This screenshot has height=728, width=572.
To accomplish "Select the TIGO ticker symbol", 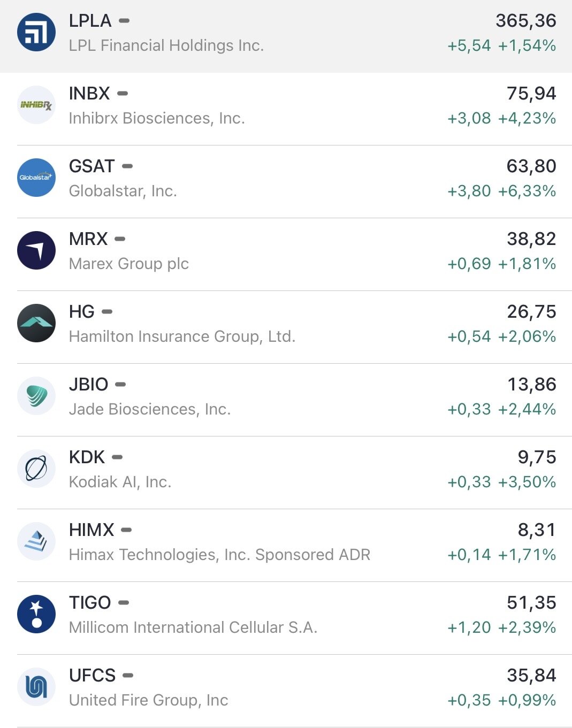I will tap(90, 603).
